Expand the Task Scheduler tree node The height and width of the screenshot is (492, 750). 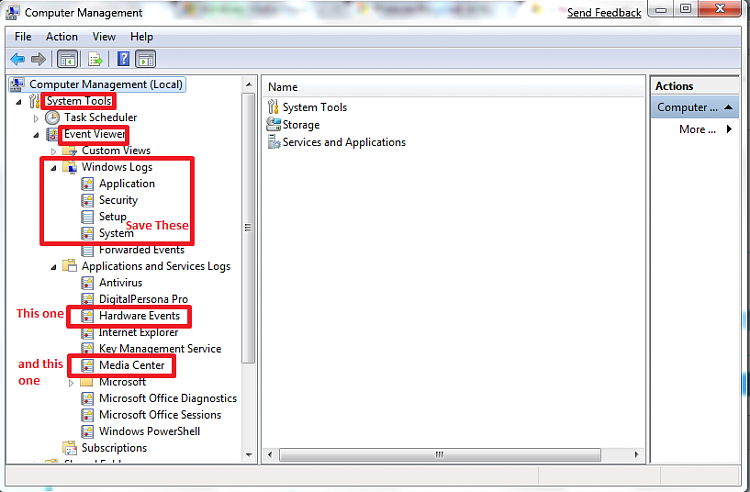[x=36, y=118]
